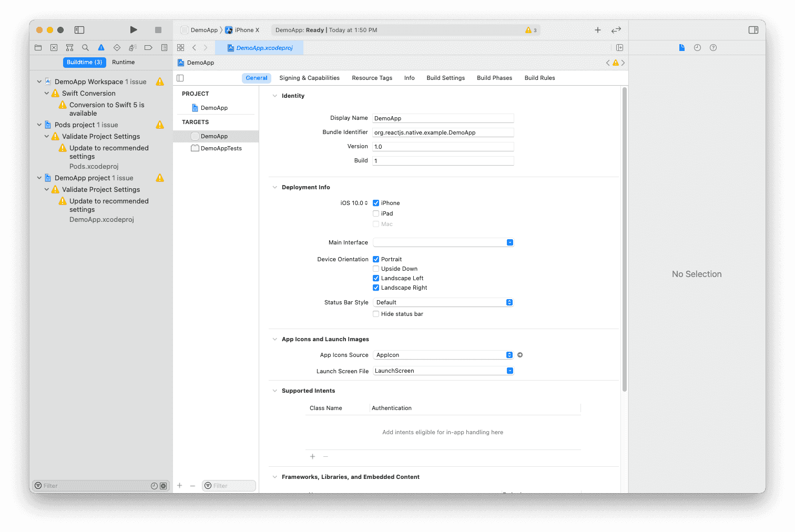
Task: Open the File inspector icon
Action: point(682,47)
